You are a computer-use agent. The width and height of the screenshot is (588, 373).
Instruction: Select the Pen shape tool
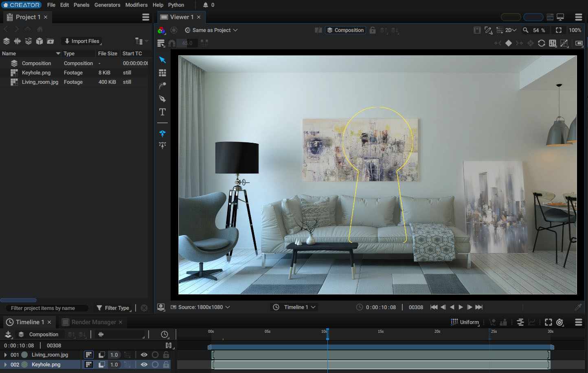[162, 99]
